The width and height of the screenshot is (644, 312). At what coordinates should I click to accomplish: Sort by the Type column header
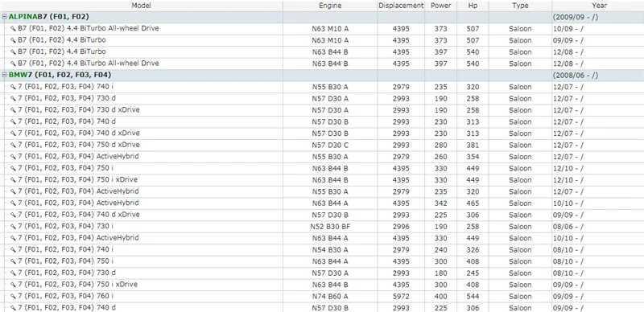point(520,6)
